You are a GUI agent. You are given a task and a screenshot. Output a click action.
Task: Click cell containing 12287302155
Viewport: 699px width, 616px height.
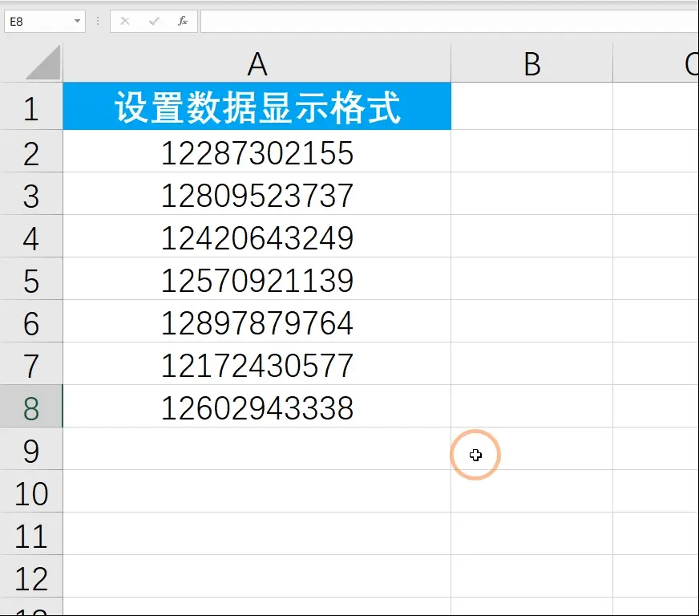tap(257, 153)
